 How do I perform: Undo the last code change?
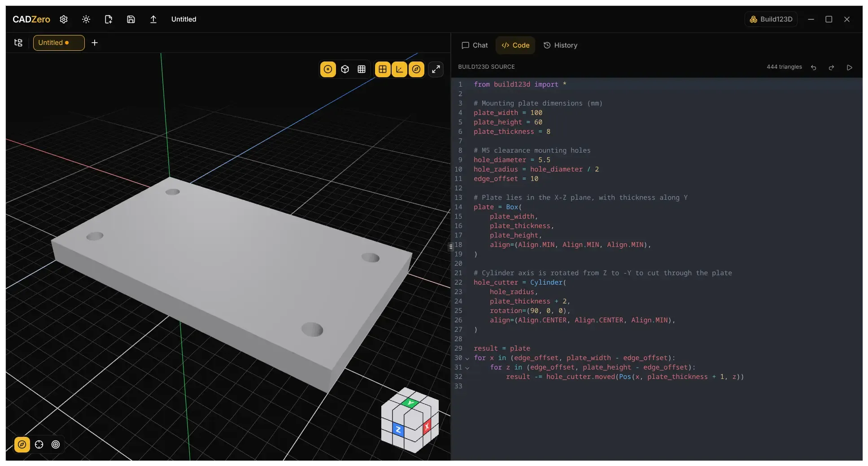pyautogui.click(x=814, y=67)
